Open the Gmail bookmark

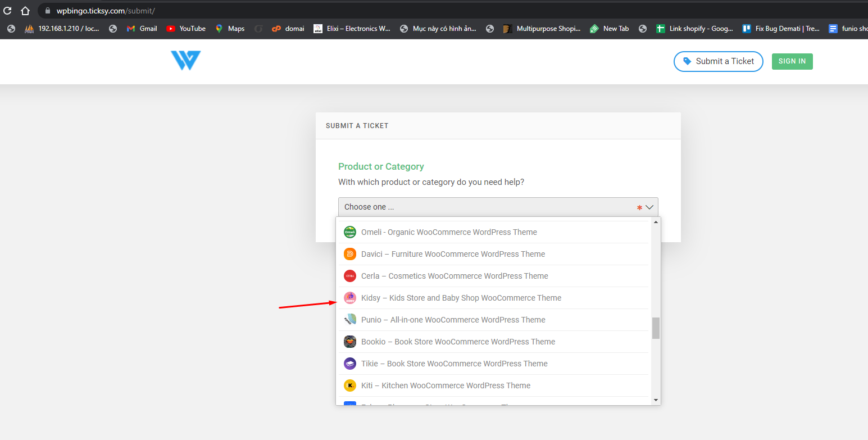142,29
